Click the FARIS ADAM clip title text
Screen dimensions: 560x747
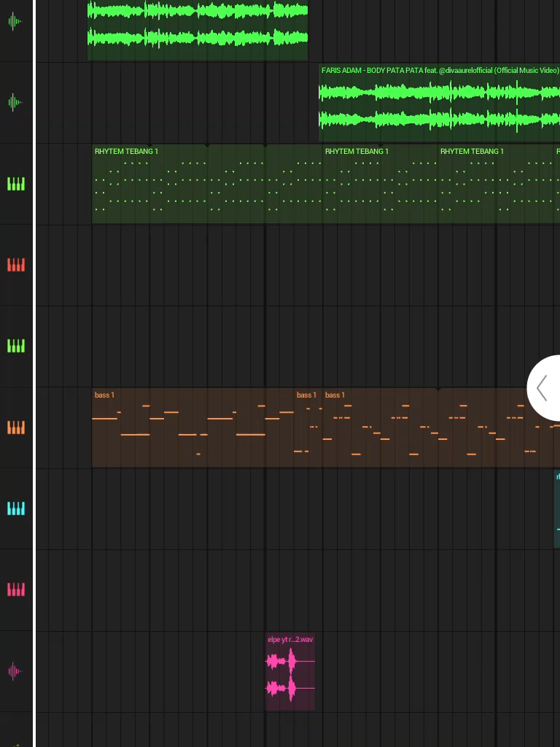440,71
